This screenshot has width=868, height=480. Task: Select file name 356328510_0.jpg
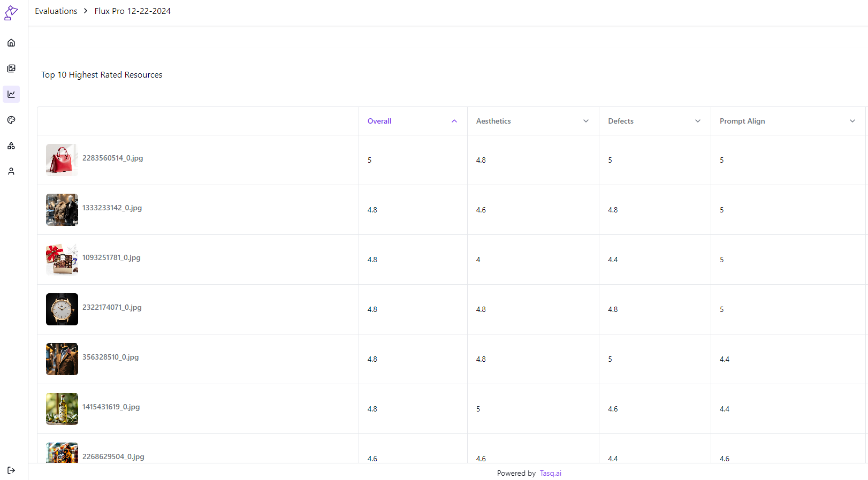[x=110, y=357]
